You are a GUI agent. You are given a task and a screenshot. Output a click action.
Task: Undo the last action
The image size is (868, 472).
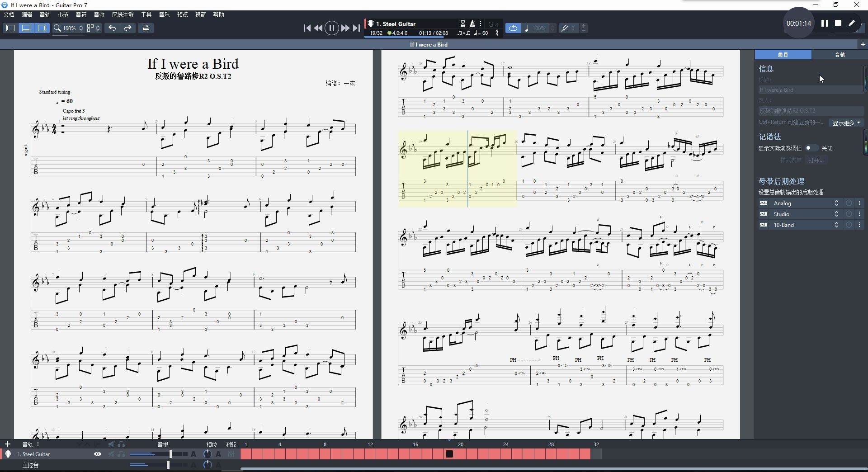[112, 28]
